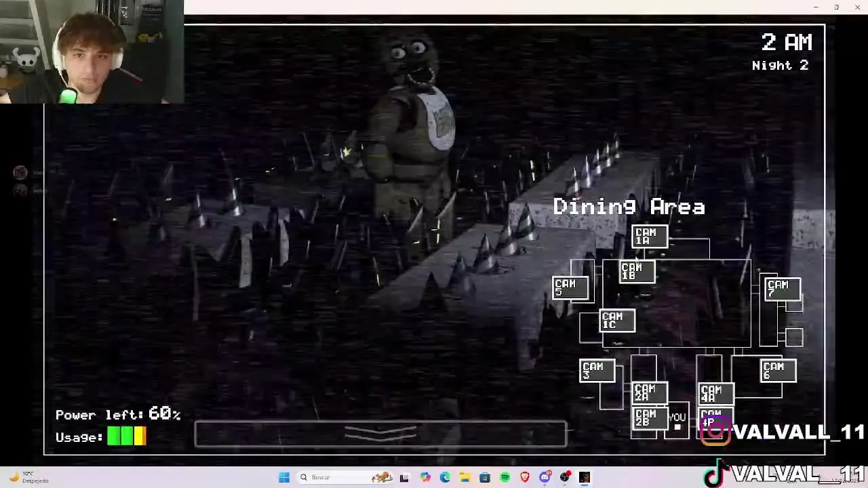The width and height of the screenshot is (868, 488).
Task: Open File Explorer from the taskbar
Action: 465,477
